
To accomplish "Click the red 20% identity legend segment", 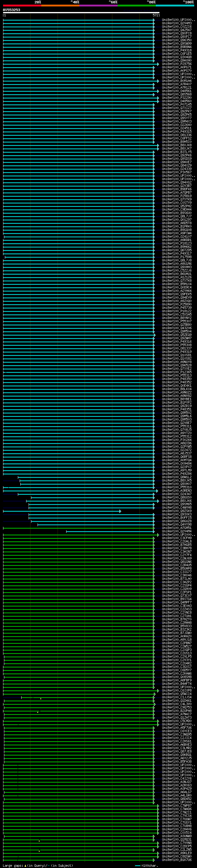I will (22, 6).
